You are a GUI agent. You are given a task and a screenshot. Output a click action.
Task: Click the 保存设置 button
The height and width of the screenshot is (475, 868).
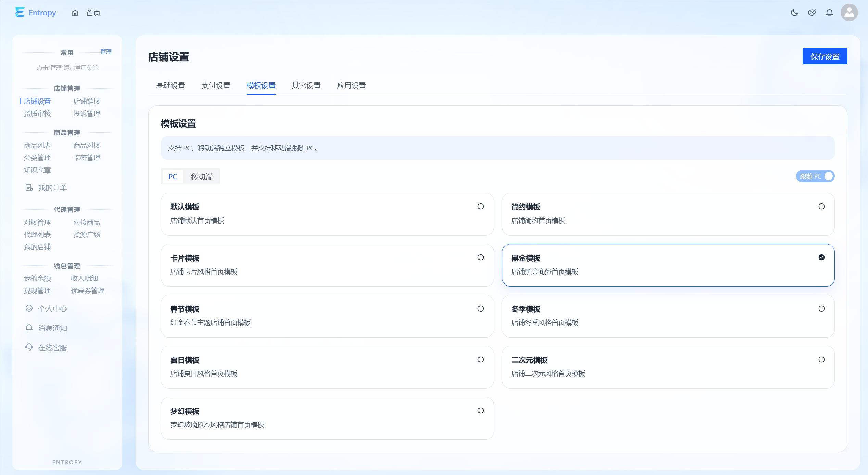pos(825,56)
